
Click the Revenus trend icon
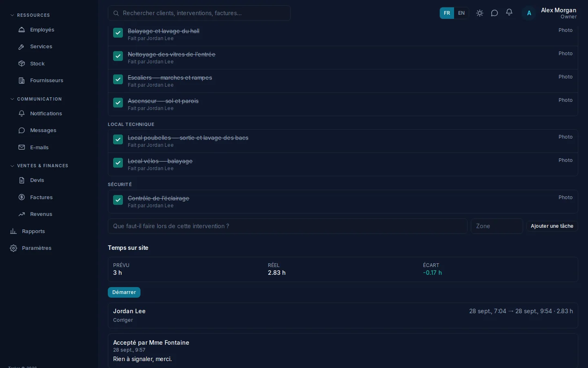tap(22, 214)
